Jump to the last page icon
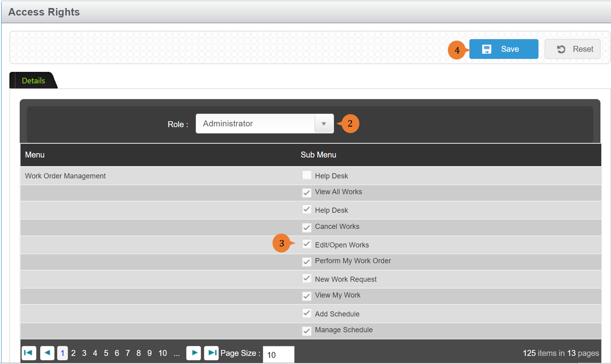This screenshot has height=364, width=611. [211, 353]
